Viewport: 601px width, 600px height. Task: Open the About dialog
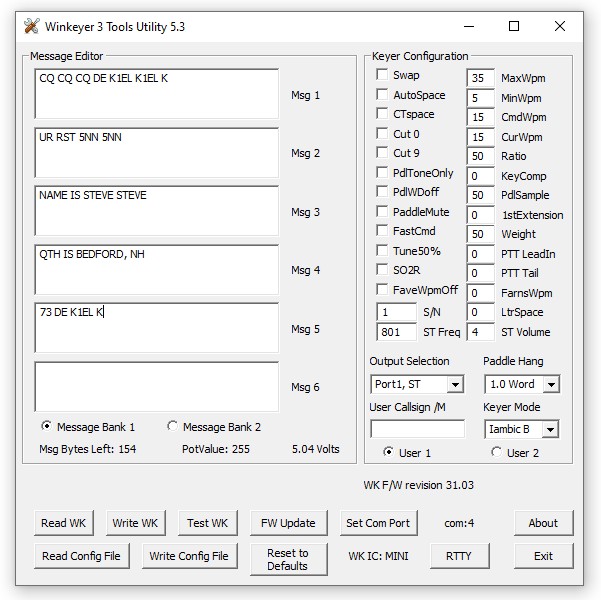coord(543,523)
